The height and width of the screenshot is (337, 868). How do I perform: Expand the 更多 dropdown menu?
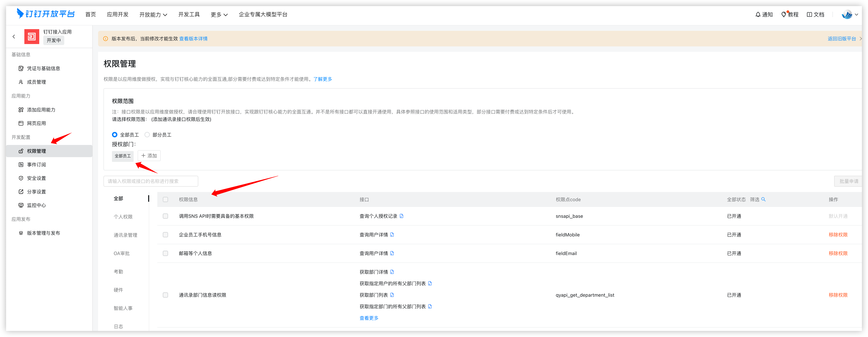[x=219, y=15]
